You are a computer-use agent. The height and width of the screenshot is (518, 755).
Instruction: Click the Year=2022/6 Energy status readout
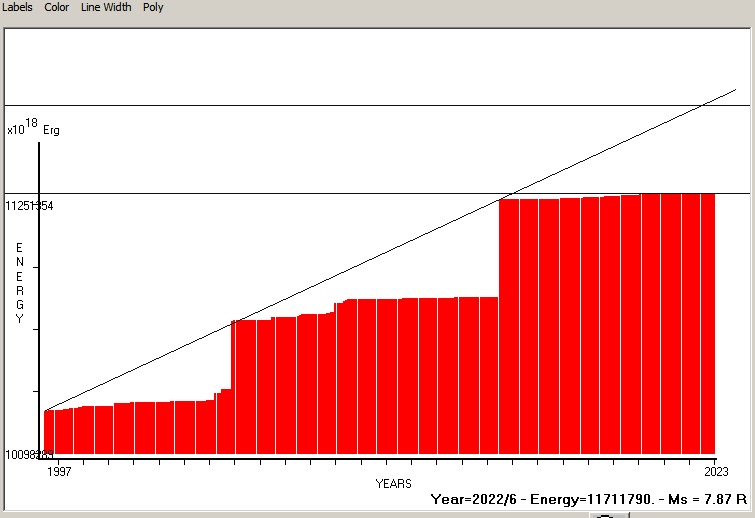pyautogui.click(x=589, y=498)
